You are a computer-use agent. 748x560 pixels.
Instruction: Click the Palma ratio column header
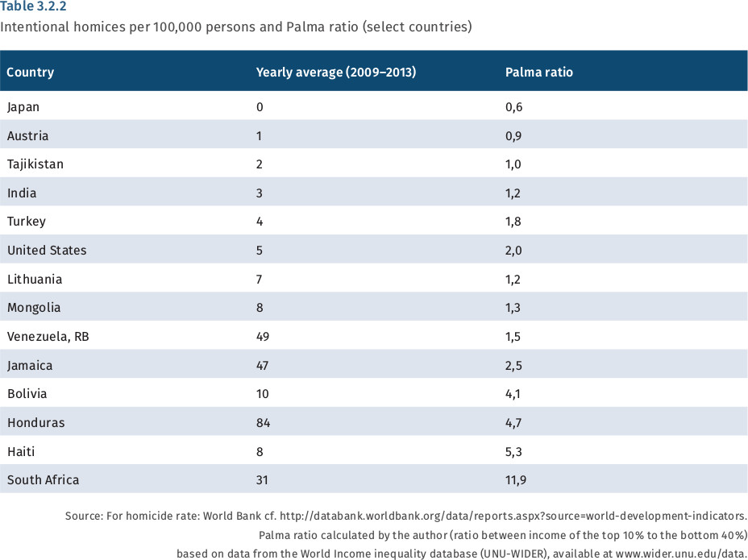538,72
